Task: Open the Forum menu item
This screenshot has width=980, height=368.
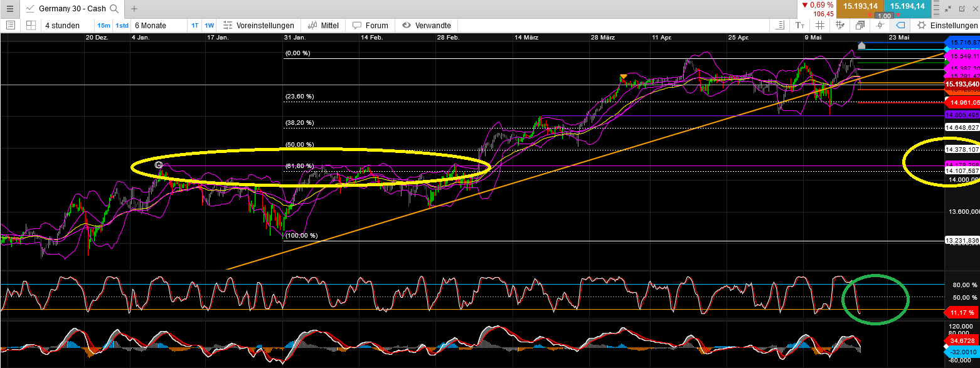Action: 370,26
